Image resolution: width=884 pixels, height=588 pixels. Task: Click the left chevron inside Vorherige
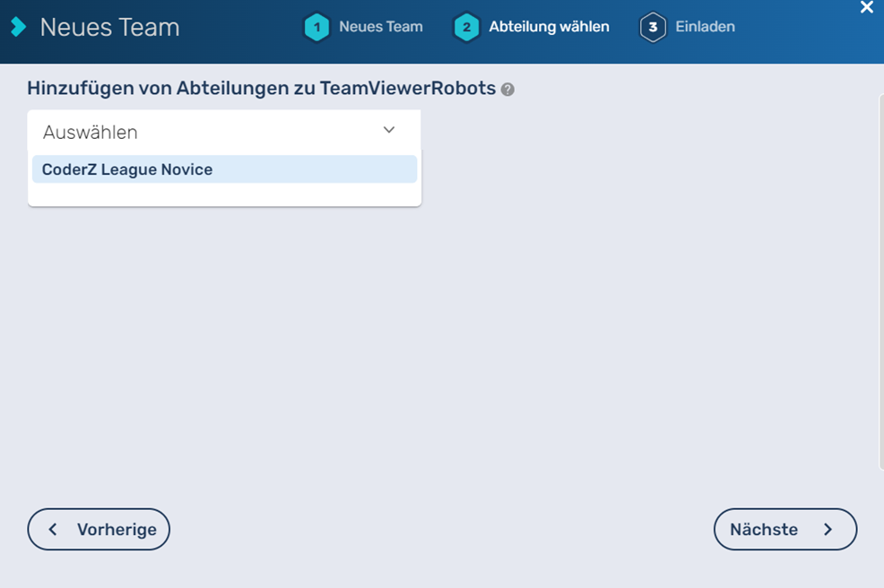[x=53, y=530]
